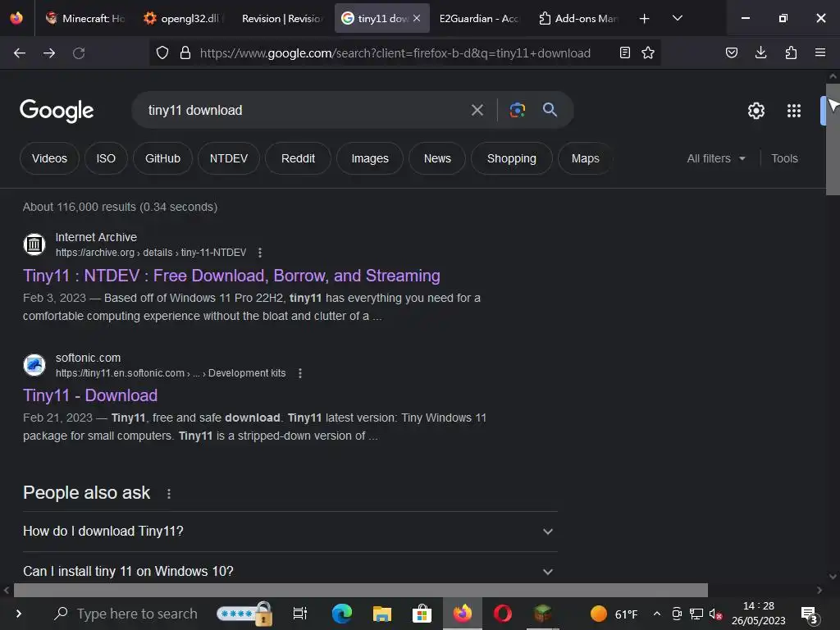Close the tiny11 download tab
840x630 pixels.
coord(417,18)
